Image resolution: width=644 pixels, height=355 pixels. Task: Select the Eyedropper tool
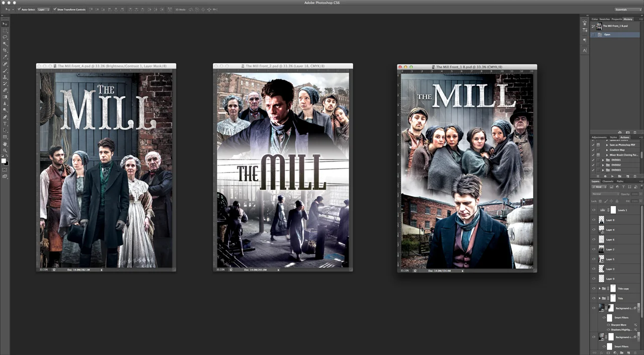tap(5, 56)
